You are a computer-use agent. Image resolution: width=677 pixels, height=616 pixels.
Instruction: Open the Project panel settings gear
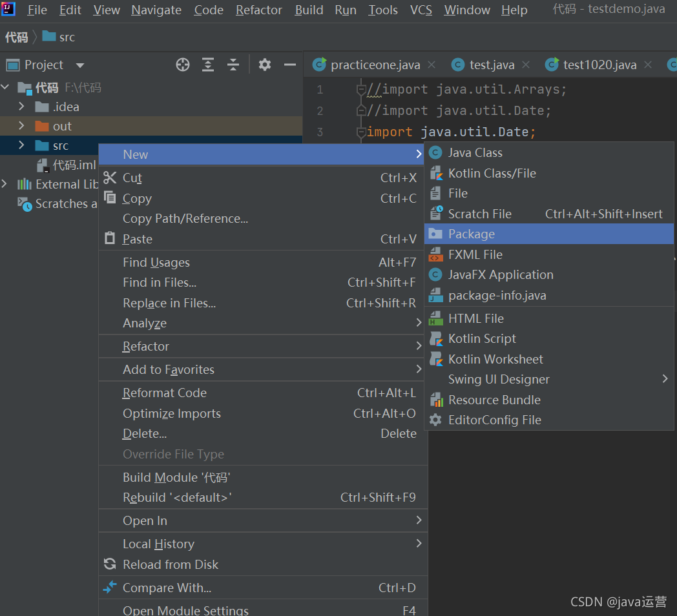point(265,65)
